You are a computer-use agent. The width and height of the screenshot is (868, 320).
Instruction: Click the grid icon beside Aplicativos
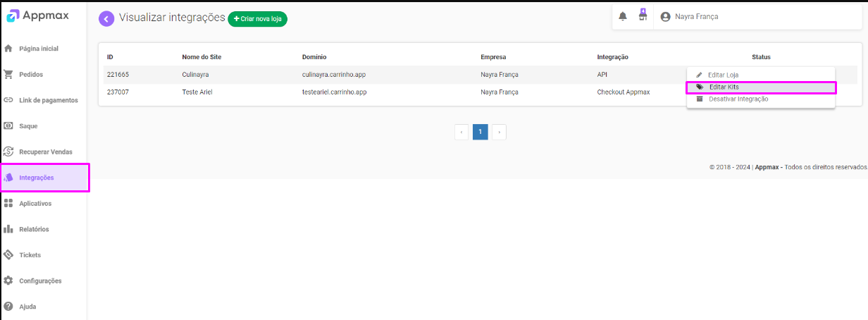click(8, 203)
